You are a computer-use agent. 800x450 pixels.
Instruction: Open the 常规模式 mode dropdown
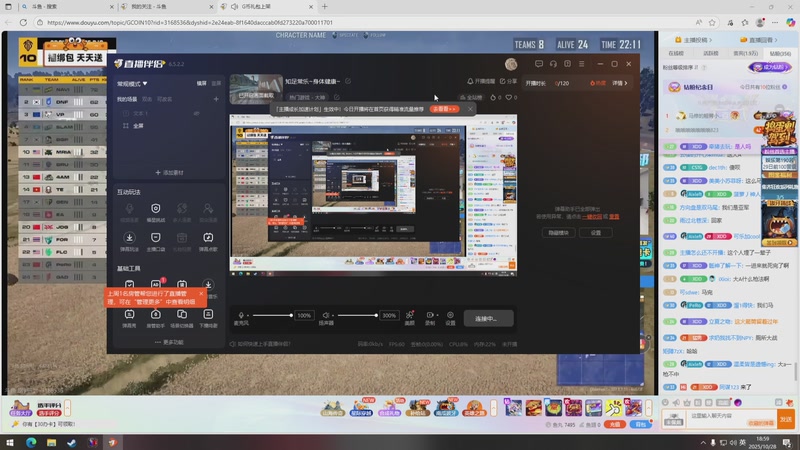tap(132, 84)
